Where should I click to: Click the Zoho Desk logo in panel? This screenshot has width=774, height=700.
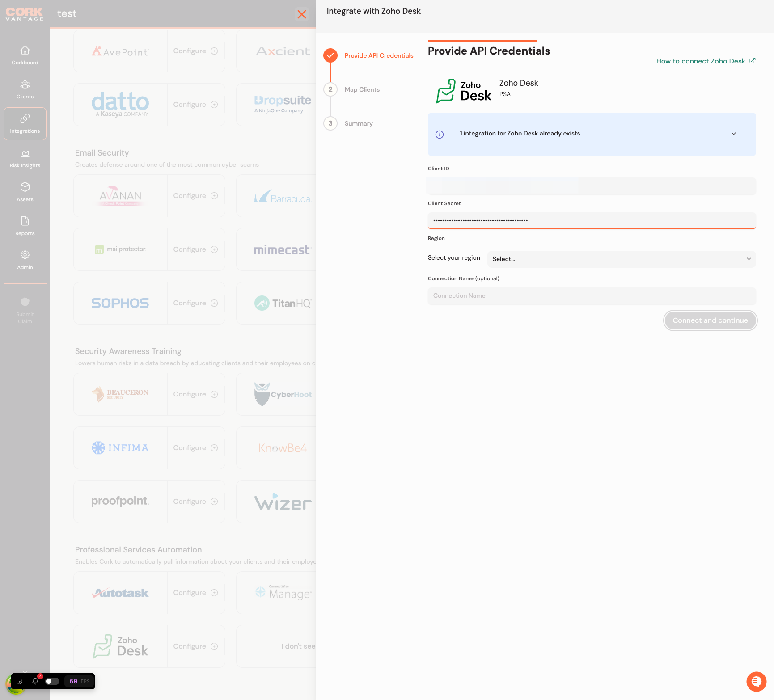pos(464,91)
